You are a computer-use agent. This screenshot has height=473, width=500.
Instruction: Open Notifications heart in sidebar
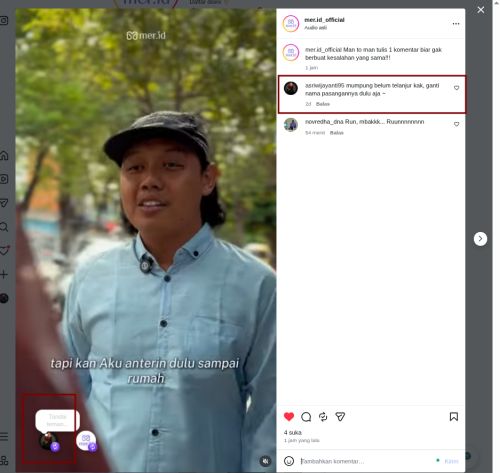[4, 250]
